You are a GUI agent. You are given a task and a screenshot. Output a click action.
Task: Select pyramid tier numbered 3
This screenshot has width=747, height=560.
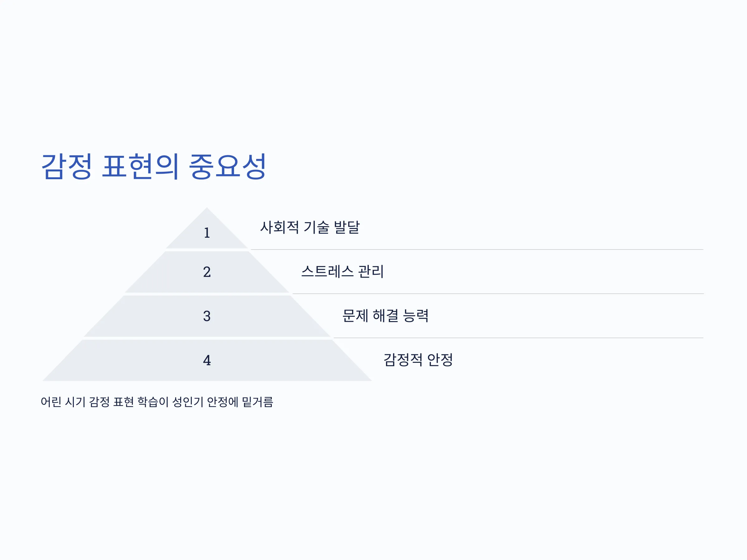pyautogui.click(x=207, y=316)
